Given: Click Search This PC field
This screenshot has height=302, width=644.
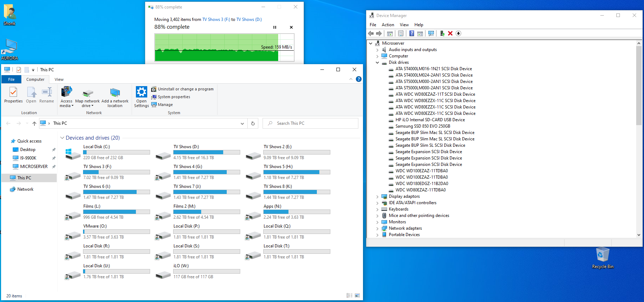Looking at the screenshot, I should 310,123.
